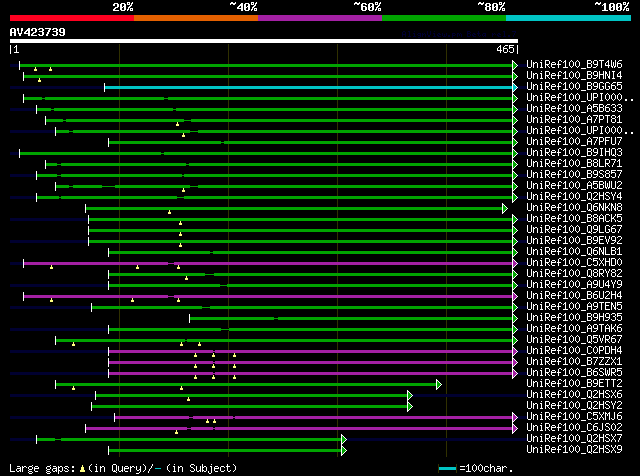Click the arrowhead ending the UniRef100_A9TEN5 alignment
640x476 pixels.
(515, 307)
